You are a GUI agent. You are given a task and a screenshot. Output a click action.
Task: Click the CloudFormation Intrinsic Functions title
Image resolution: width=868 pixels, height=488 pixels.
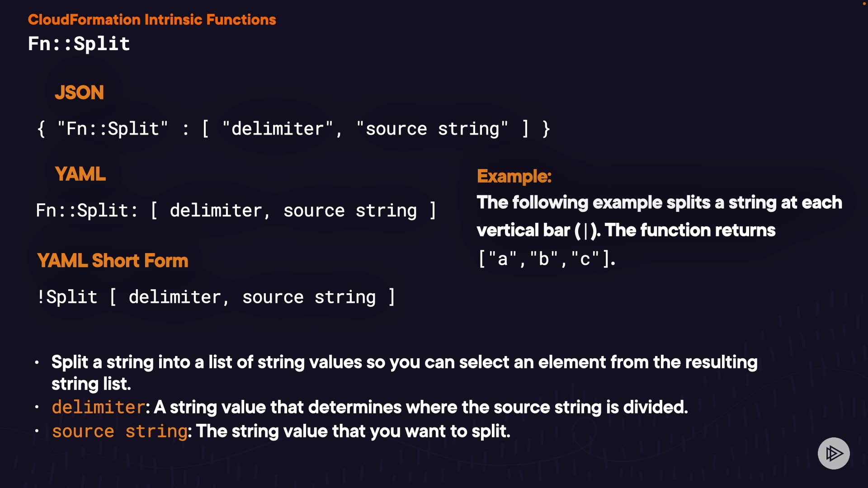pos(152,19)
